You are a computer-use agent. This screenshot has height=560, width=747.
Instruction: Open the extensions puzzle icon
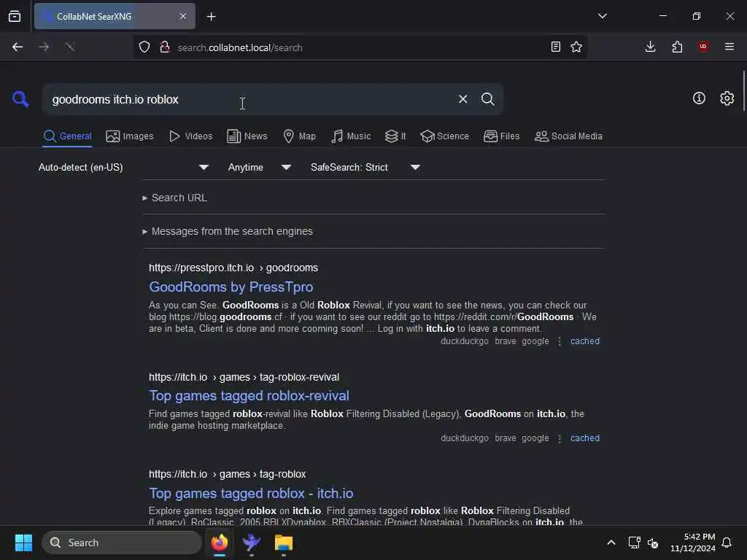pos(677,47)
